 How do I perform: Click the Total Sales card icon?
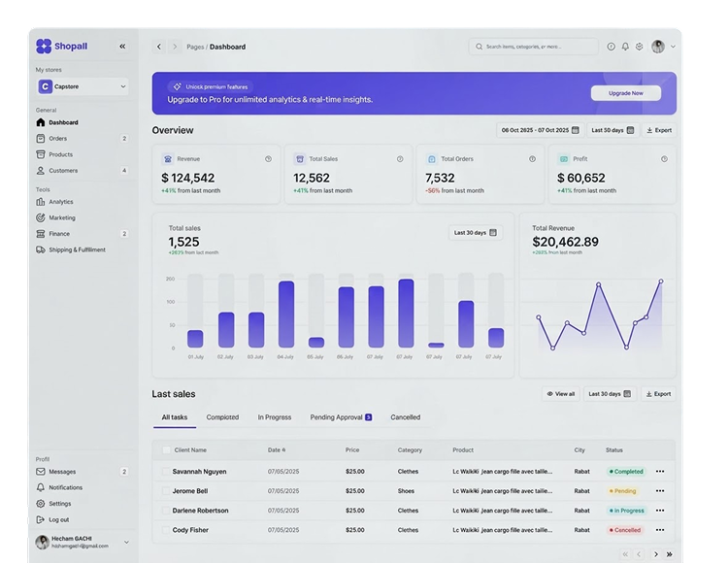point(300,159)
